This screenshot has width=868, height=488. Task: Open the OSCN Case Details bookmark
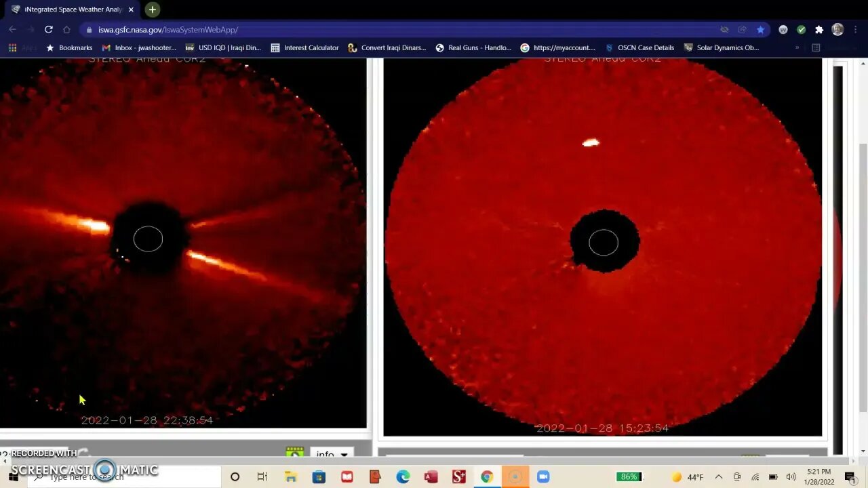[639, 48]
